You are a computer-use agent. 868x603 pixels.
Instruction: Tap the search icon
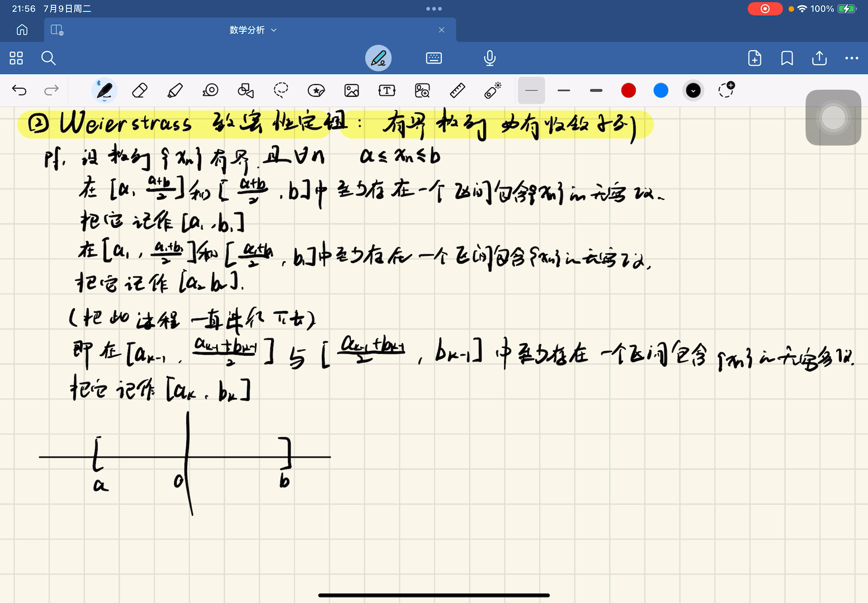pos(48,58)
